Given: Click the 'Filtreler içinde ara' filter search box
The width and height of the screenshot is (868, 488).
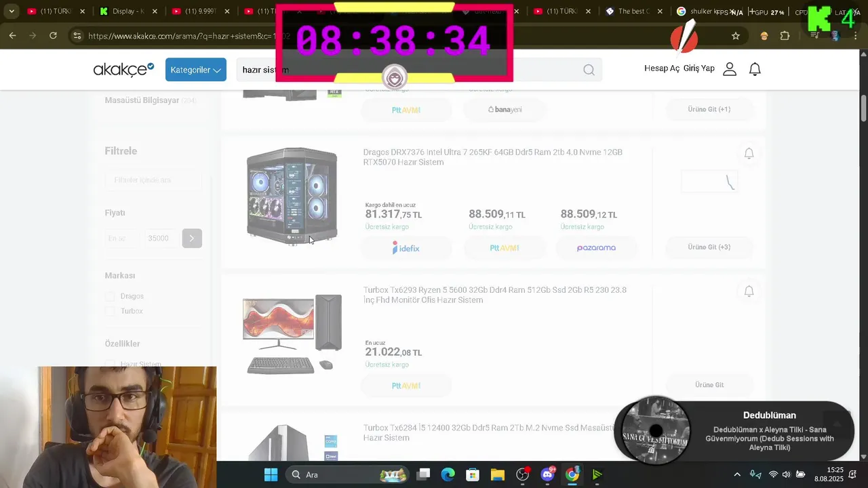Looking at the screenshot, I should [153, 180].
